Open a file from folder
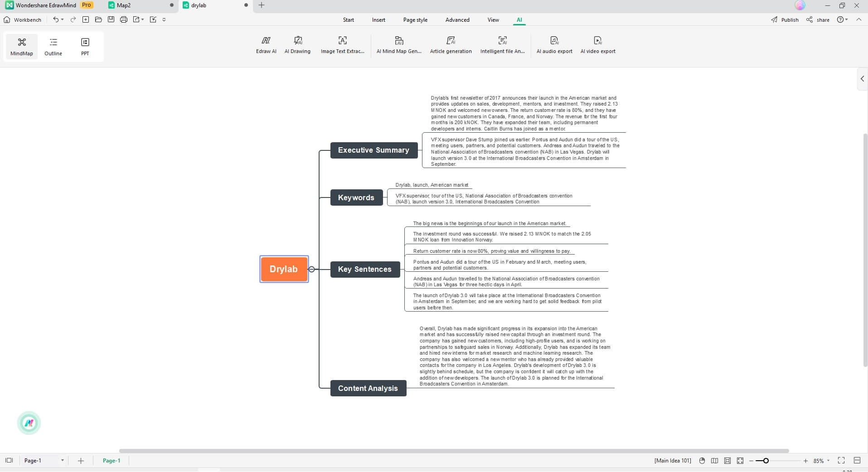This screenshot has width=868, height=472. [98, 19]
